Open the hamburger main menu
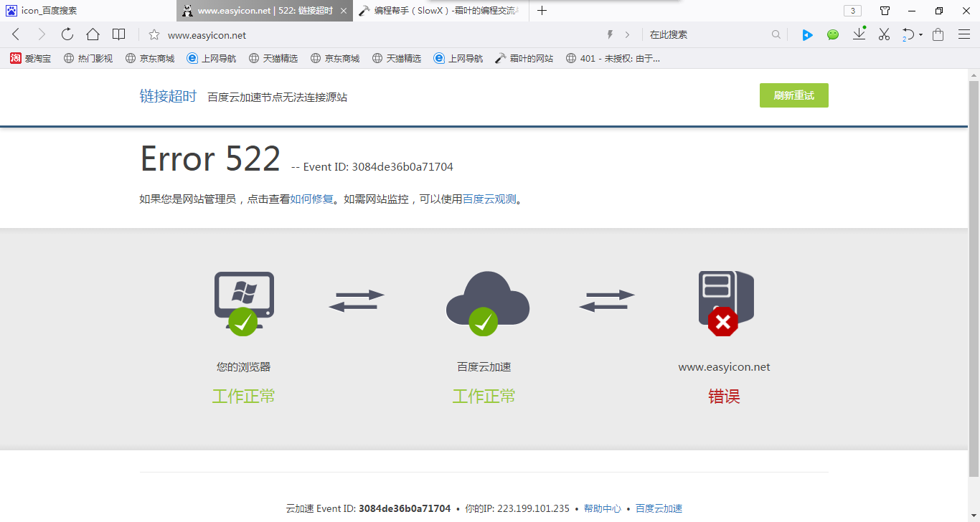 tap(964, 34)
